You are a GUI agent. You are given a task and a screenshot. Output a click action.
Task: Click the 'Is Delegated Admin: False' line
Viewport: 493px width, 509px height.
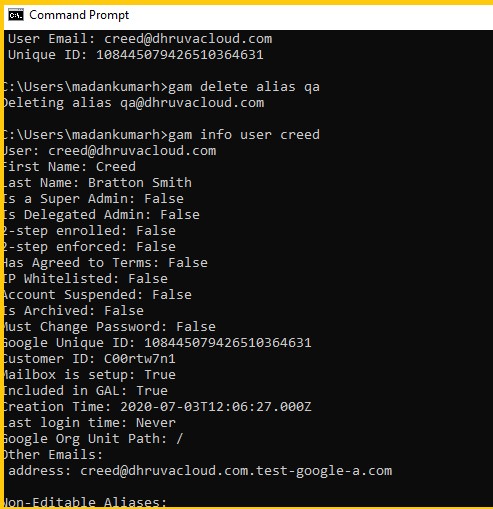pyautogui.click(x=102, y=215)
